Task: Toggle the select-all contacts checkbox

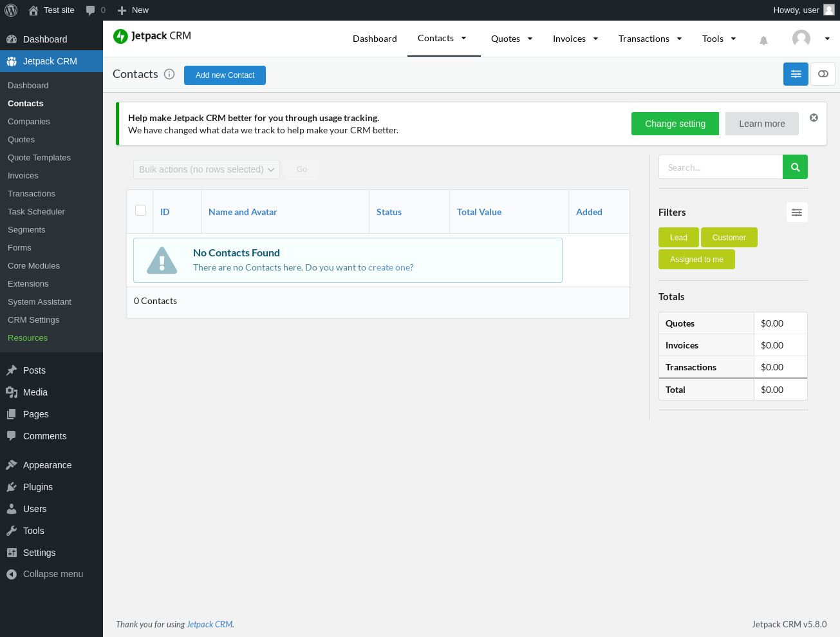Action: click(141, 210)
